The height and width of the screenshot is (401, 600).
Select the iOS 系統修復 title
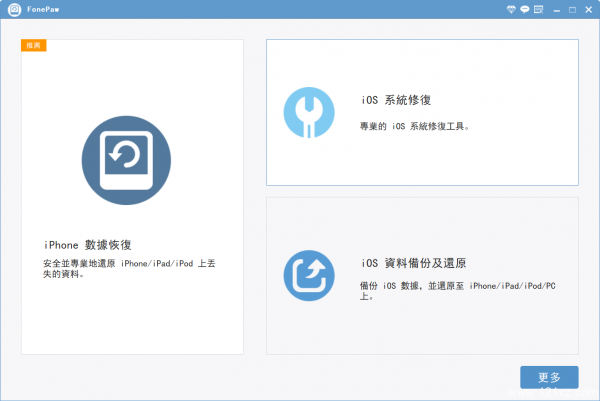[x=396, y=100]
